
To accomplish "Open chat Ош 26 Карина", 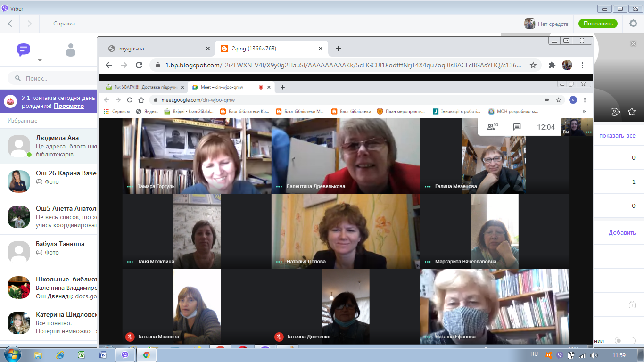I will [49, 181].
